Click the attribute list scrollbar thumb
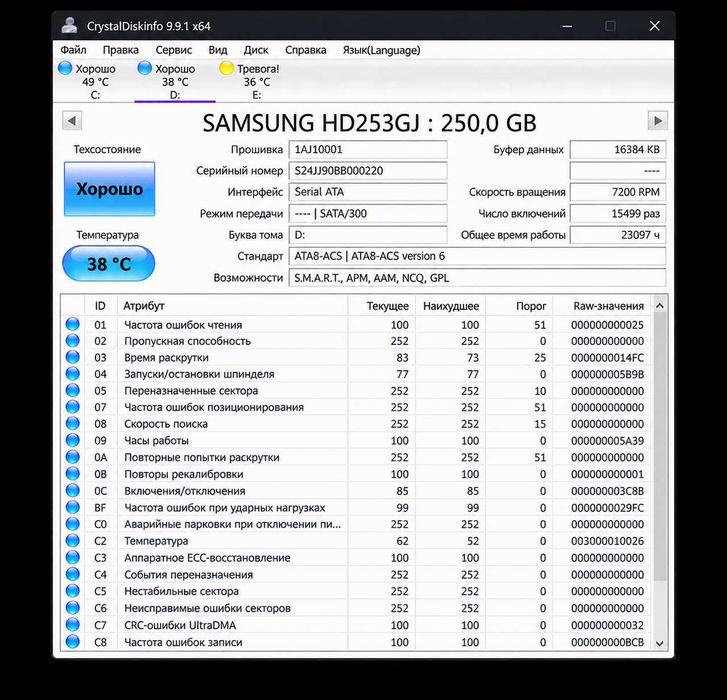Screen dimensions: 727x700 [x=659, y=447]
